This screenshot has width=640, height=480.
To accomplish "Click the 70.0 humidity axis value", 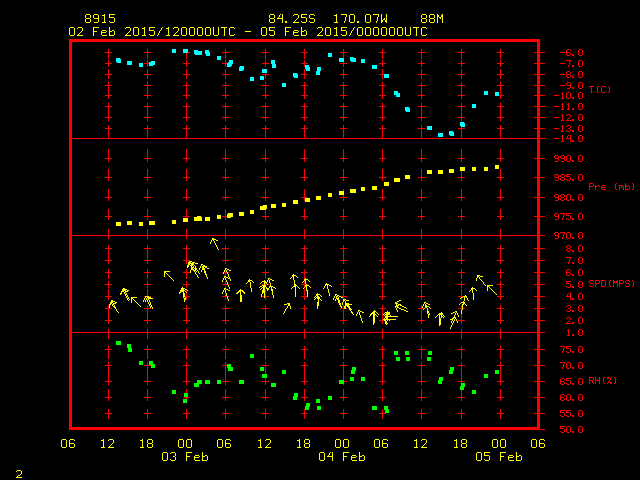I will coord(571,366).
